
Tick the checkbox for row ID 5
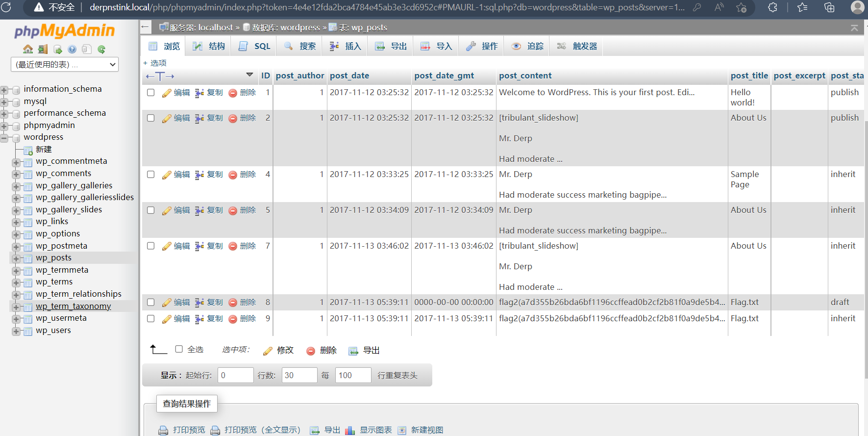151,210
